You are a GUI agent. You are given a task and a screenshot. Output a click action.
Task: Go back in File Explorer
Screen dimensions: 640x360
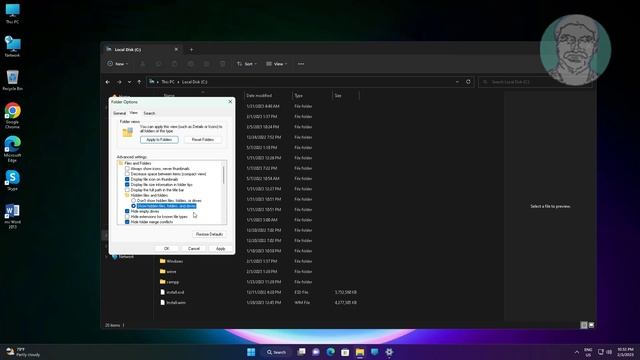click(x=108, y=82)
